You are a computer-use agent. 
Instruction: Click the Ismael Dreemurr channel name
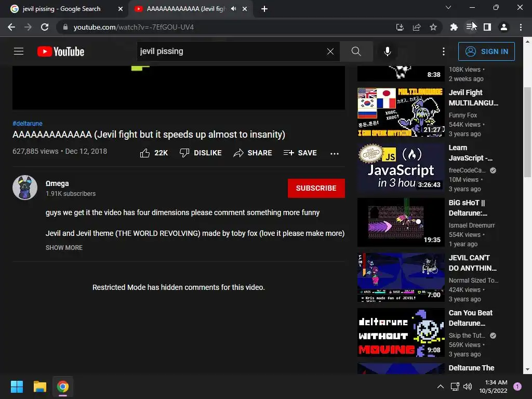(472, 225)
